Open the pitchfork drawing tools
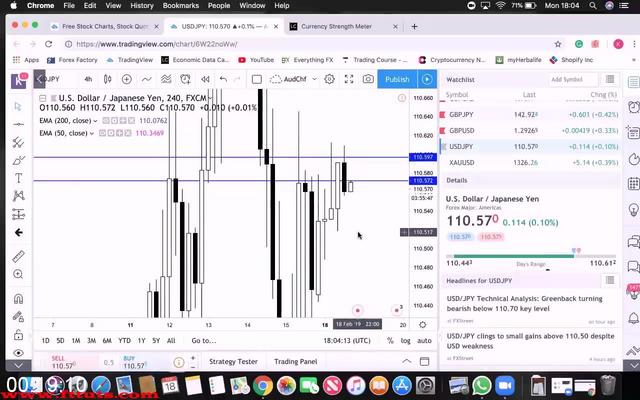The height and width of the screenshot is (400, 640). 18,142
